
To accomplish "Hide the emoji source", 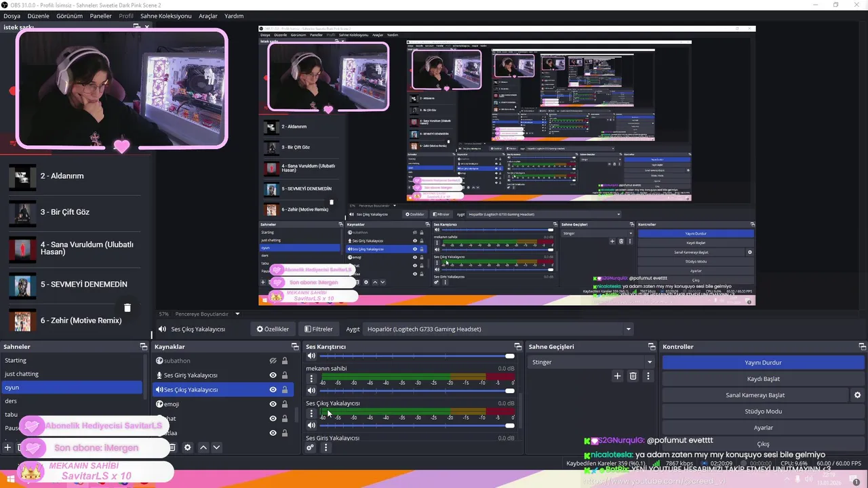I will click(273, 404).
